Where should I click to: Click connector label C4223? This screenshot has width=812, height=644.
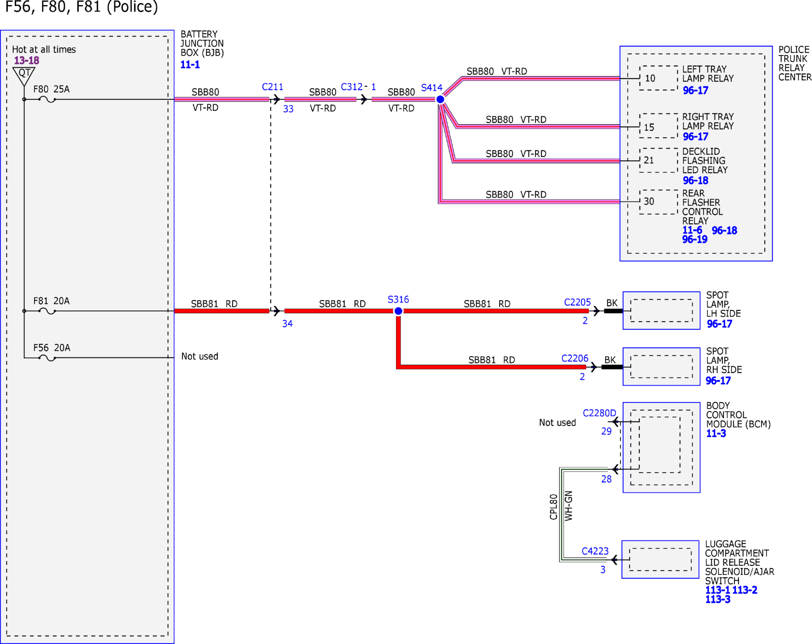pyautogui.click(x=595, y=551)
